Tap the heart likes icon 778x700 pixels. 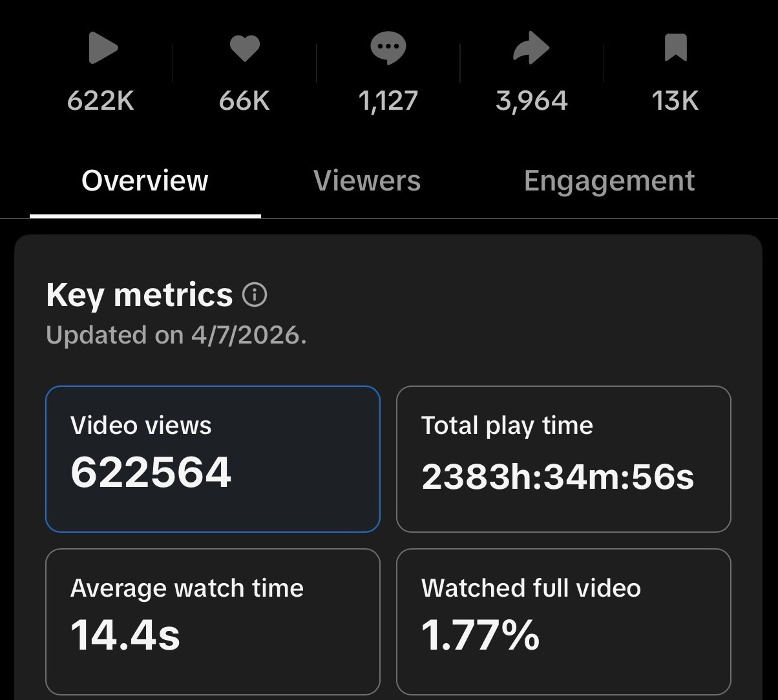point(245,49)
